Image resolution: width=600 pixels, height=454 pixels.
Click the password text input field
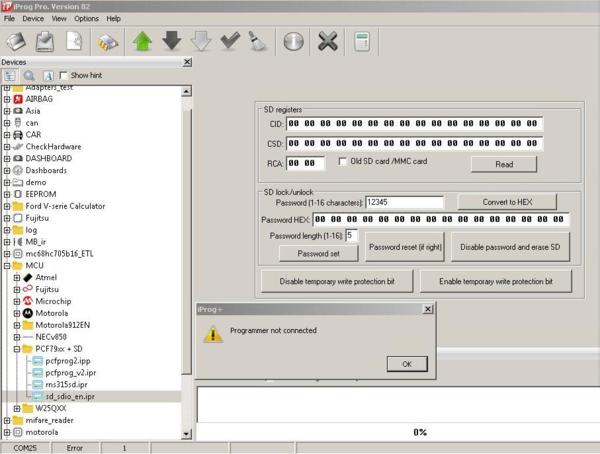403,202
